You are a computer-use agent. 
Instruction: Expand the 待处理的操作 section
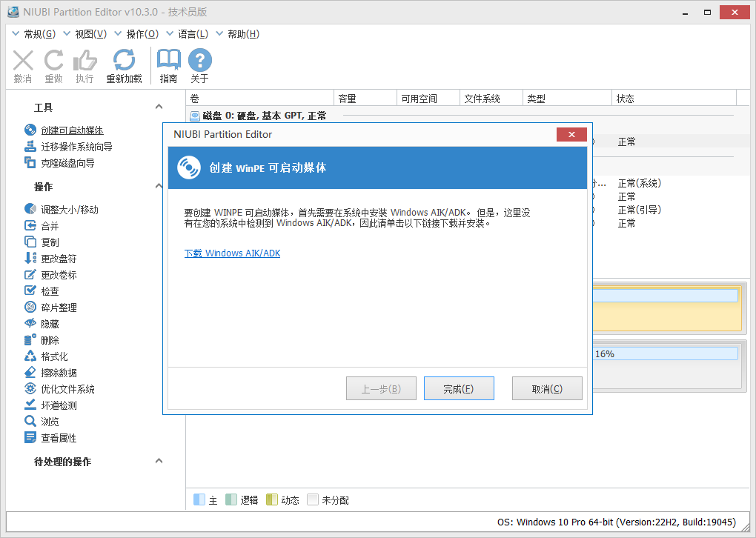pyautogui.click(x=158, y=461)
